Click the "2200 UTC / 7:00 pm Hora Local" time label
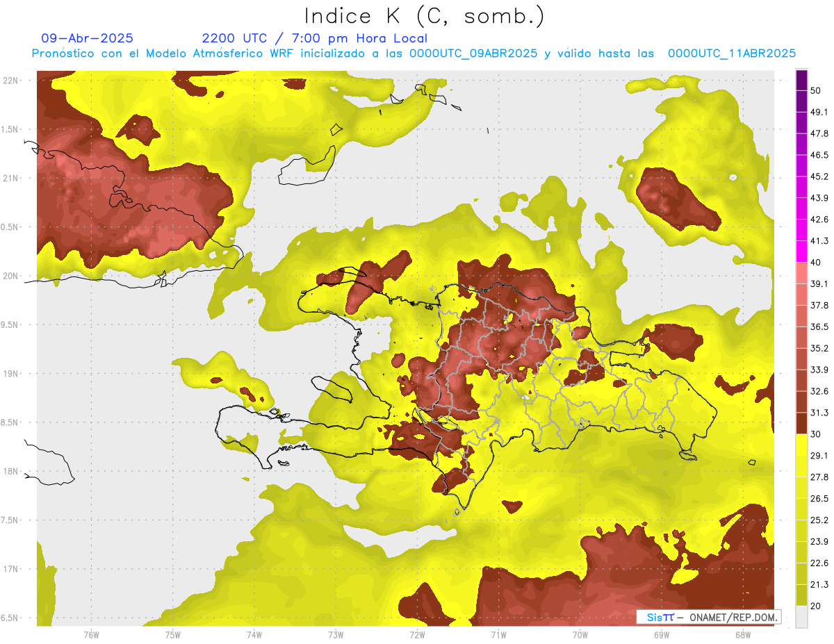The height and width of the screenshot is (644, 834). (315, 38)
